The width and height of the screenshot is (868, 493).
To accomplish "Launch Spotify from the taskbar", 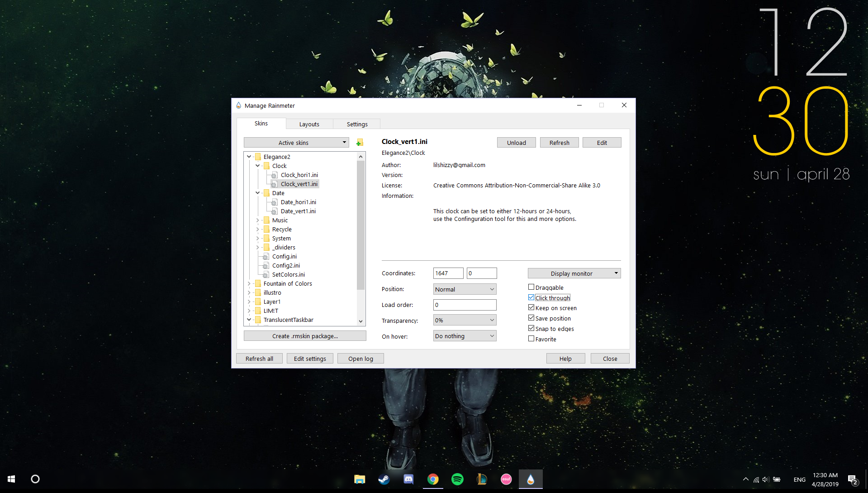I will point(457,479).
